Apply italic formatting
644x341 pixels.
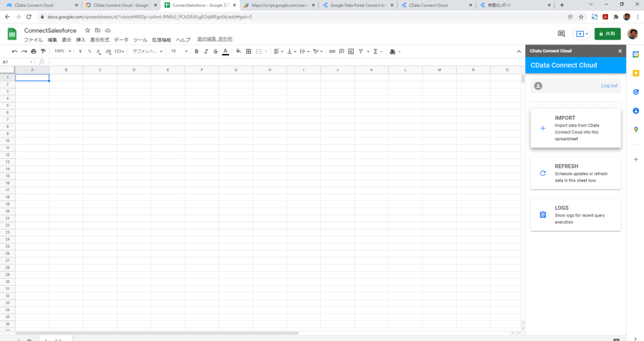(x=206, y=51)
